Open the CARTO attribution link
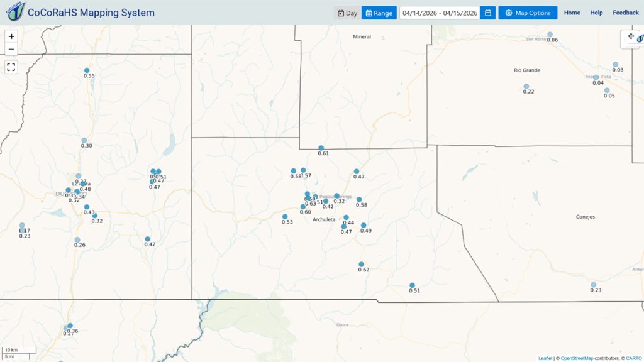 point(634,358)
